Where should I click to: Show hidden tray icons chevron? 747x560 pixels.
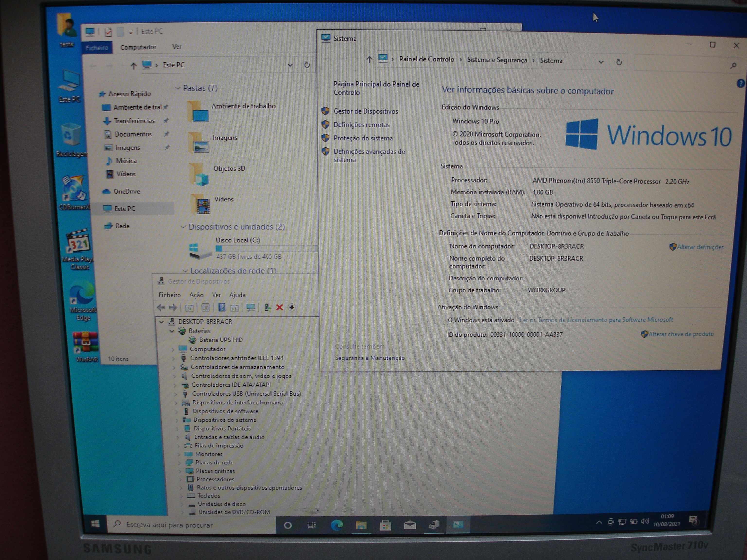point(599,522)
